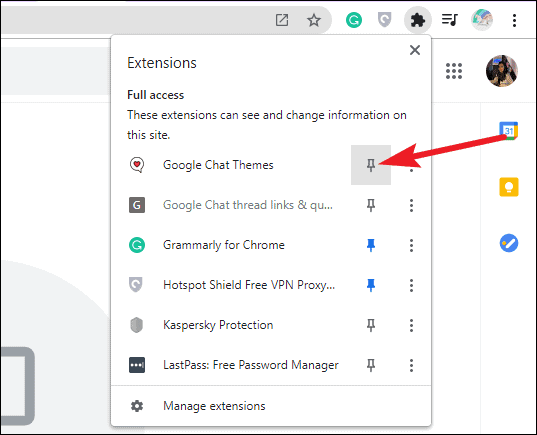Open the Extensions puzzle-piece menu in toolbar

417,20
